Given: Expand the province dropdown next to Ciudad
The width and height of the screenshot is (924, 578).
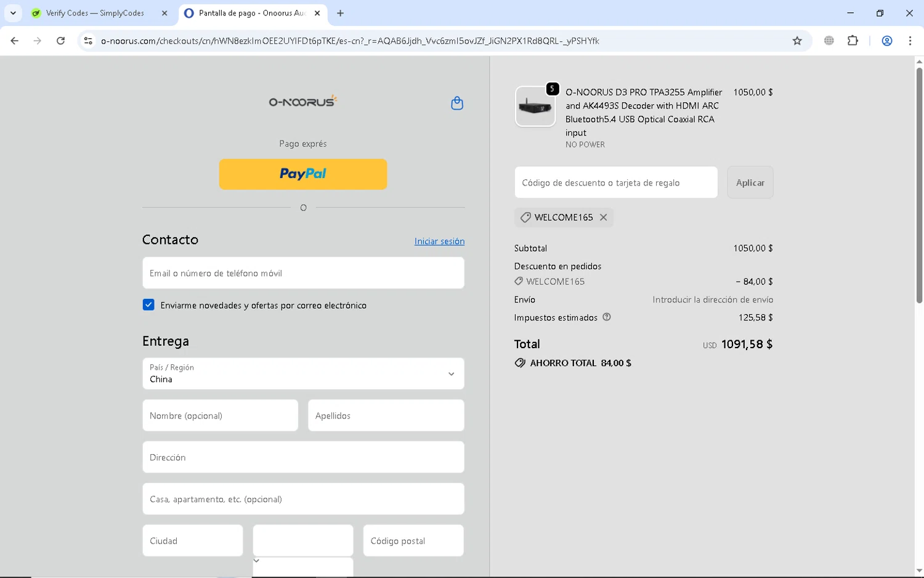Looking at the screenshot, I should 303,541.
